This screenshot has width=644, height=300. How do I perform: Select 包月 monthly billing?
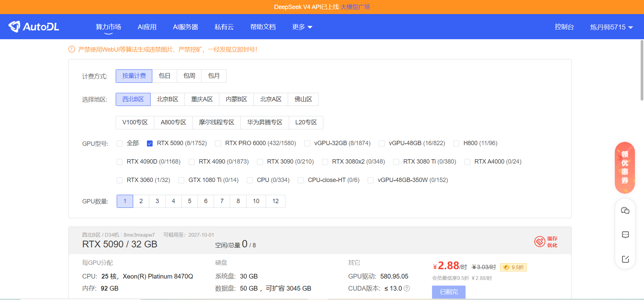tap(214, 76)
